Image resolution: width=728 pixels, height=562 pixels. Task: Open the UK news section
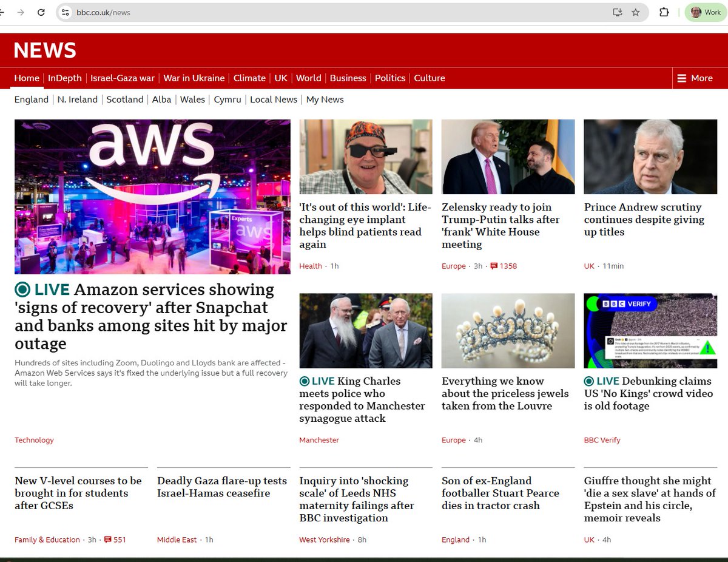point(281,78)
